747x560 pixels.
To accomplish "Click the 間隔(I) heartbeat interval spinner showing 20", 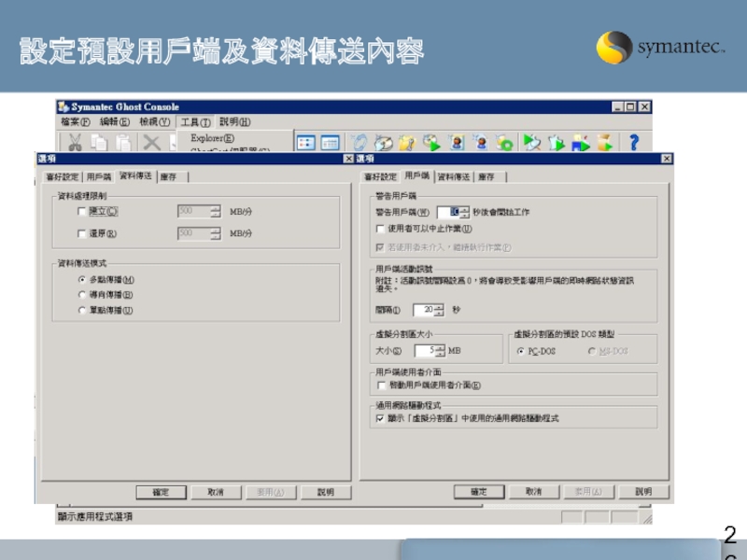I will point(429,310).
